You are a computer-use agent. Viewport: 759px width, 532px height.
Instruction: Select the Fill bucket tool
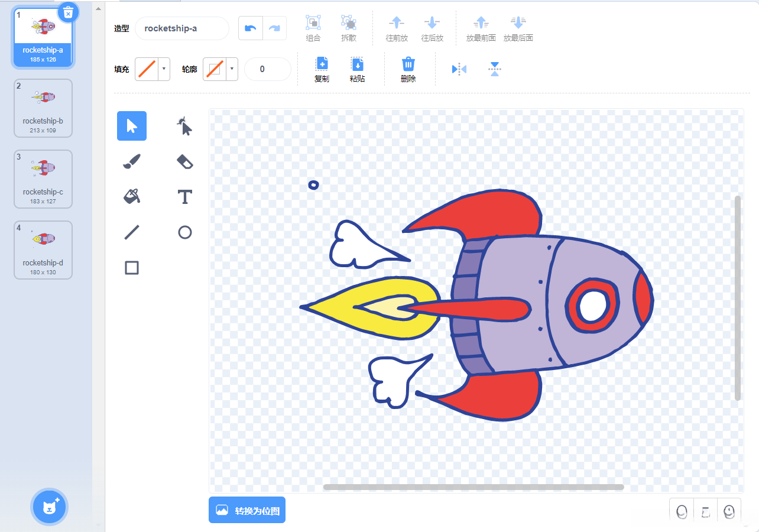pos(132,197)
